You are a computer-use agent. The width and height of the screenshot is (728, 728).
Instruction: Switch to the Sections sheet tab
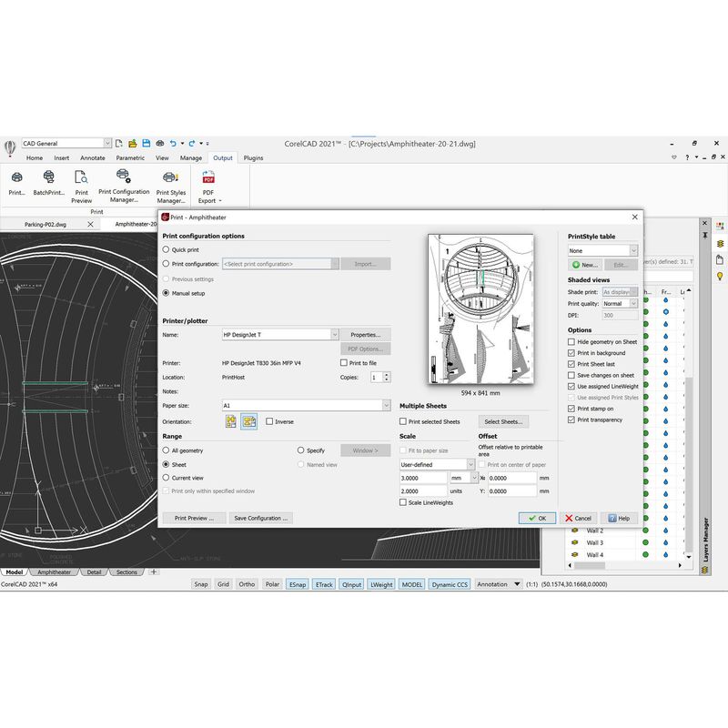pyautogui.click(x=126, y=572)
